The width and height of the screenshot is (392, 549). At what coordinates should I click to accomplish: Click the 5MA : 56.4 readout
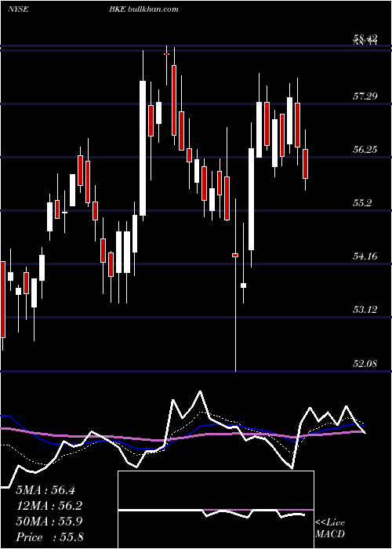(x=45, y=490)
